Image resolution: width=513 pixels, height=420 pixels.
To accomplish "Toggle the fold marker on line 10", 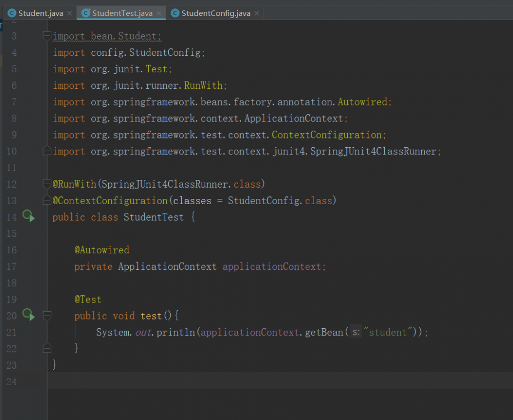I will tap(47, 151).
